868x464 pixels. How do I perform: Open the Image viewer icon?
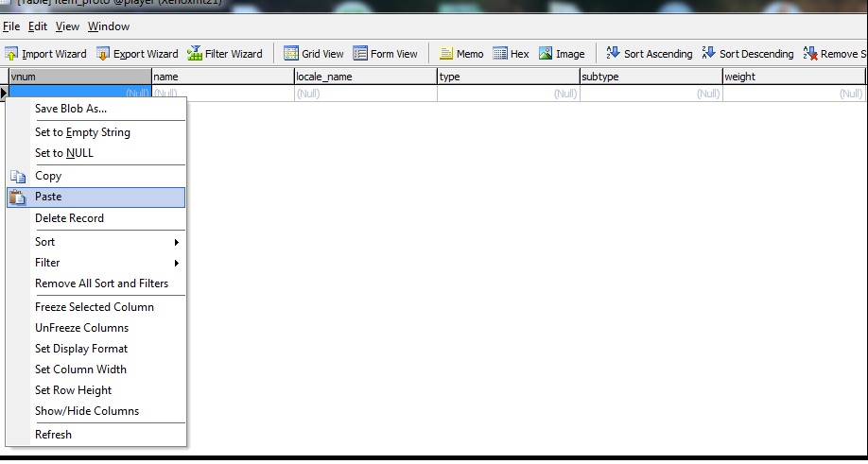(546, 54)
